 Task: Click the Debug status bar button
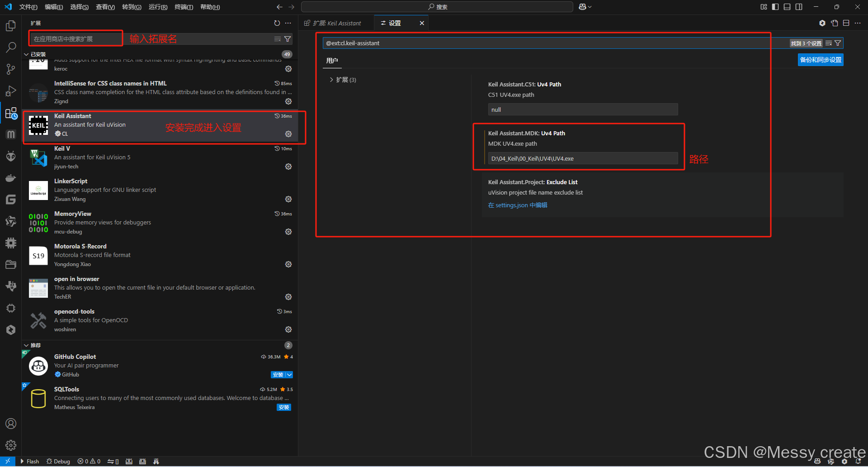coord(58,462)
